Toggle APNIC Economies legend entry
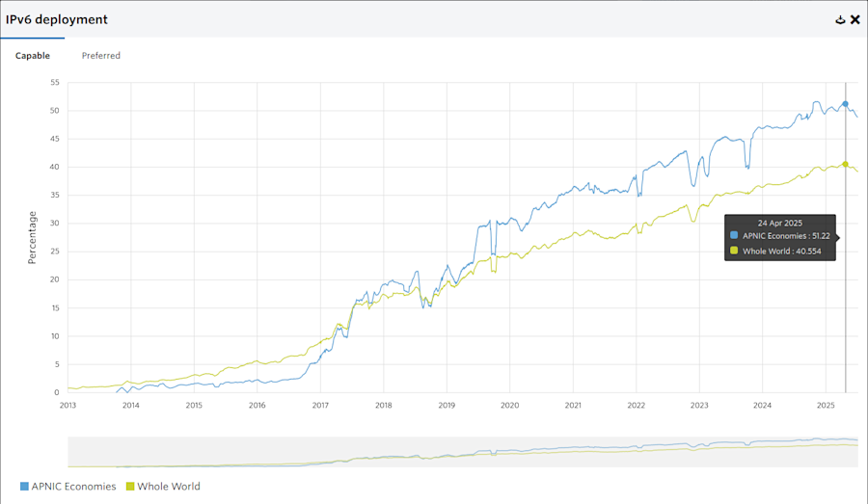The width and height of the screenshot is (868, 504). point(68,487)
